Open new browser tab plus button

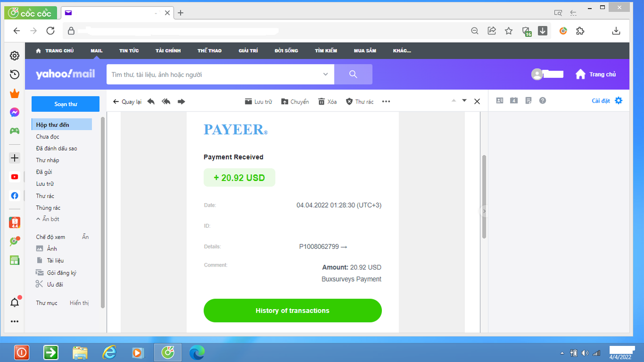coord(181,13)
